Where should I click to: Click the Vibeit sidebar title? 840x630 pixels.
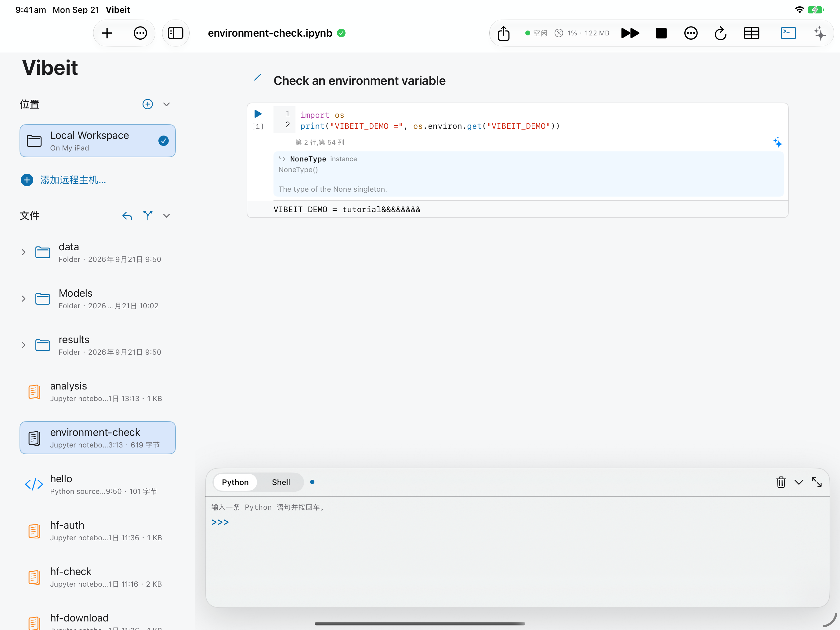pos(50,68)
